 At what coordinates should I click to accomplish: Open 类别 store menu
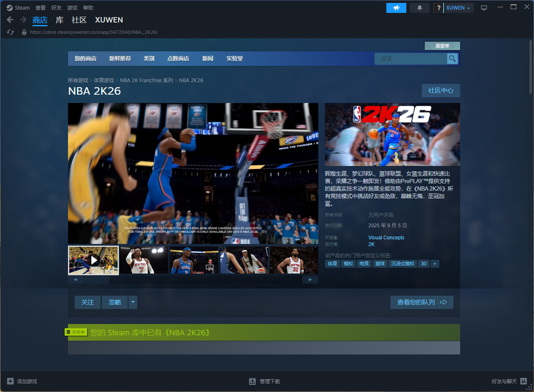(149, 59)
